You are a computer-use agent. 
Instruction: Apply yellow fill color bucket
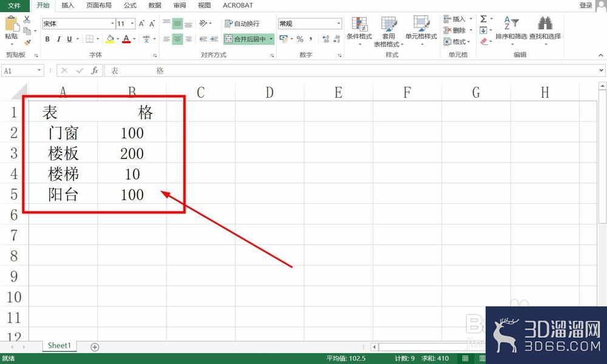(x=110, y=39)
